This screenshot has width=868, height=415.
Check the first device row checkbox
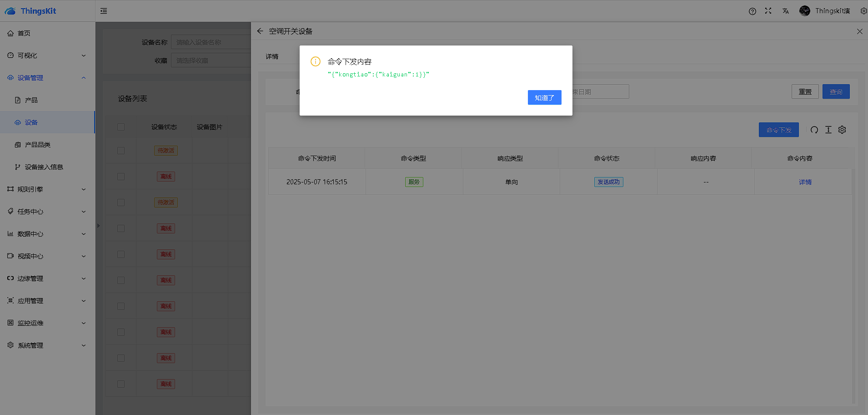pyautogui.click(x=121, y=151)
